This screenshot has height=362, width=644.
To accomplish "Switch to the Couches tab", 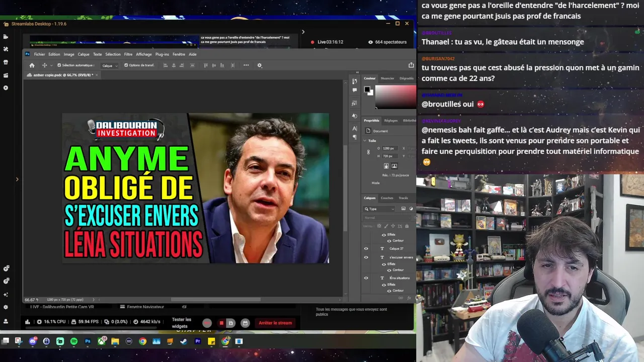I will point(387,198).
